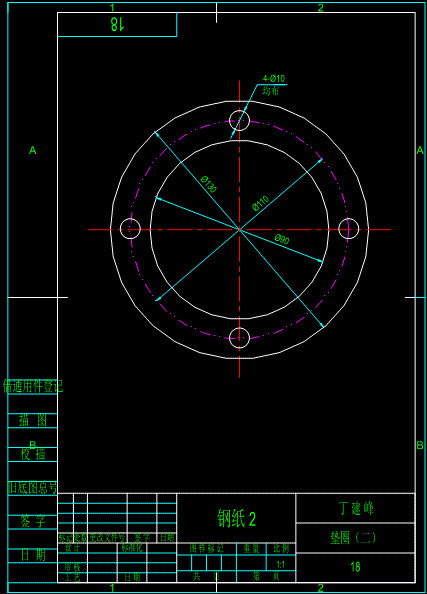
Task: Click the 共 页 total pages cell
Action: [206, 576]
